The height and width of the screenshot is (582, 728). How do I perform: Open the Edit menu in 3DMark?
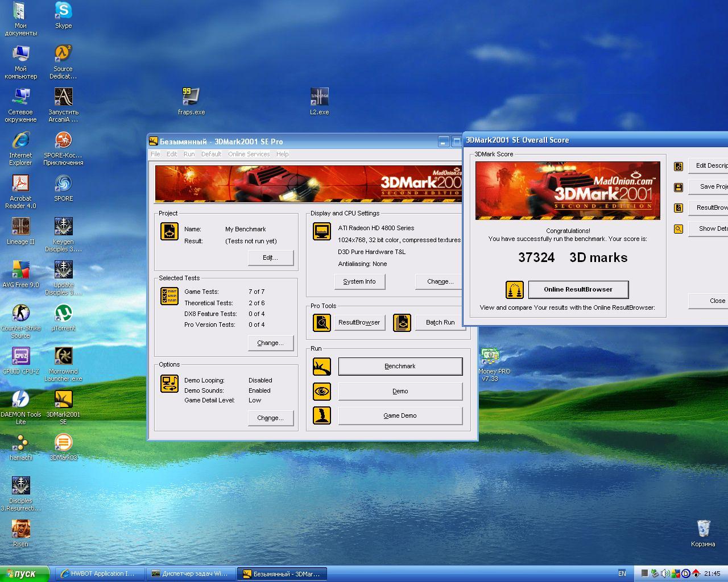(172, 154)
